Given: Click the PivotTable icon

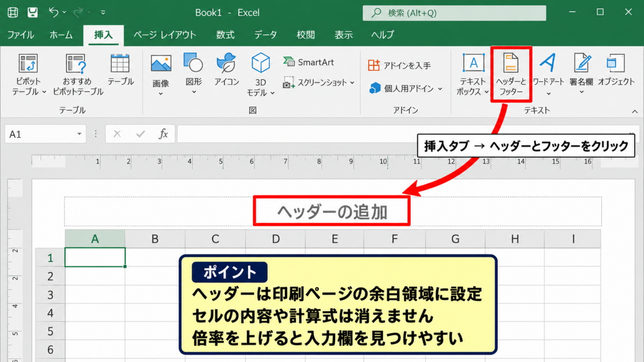Looking at the screenshot, I should coord(28,63).
